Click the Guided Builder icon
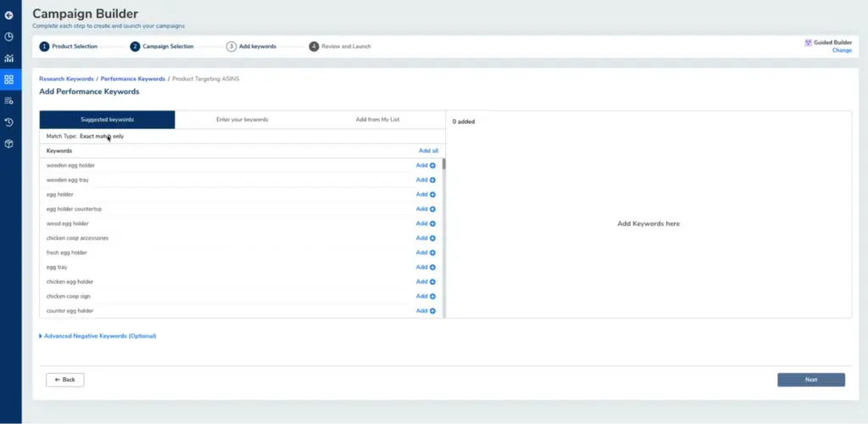Viewport: 868px width, 424px height. point(808,42)
